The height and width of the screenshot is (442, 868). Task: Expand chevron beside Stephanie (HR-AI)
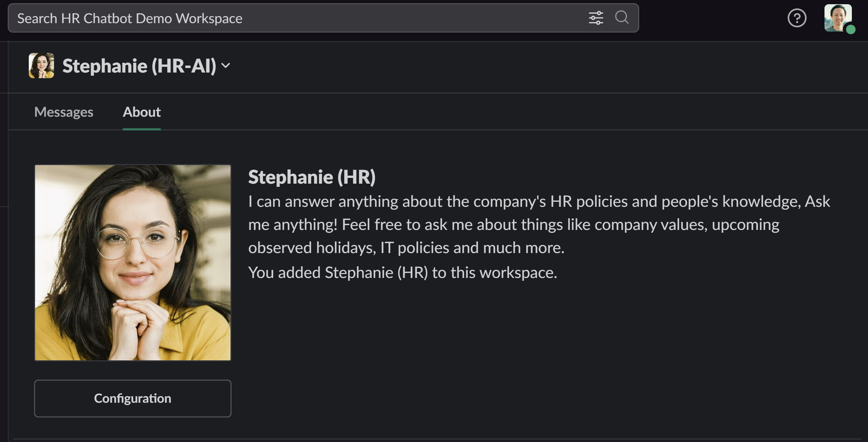(226, 66)
